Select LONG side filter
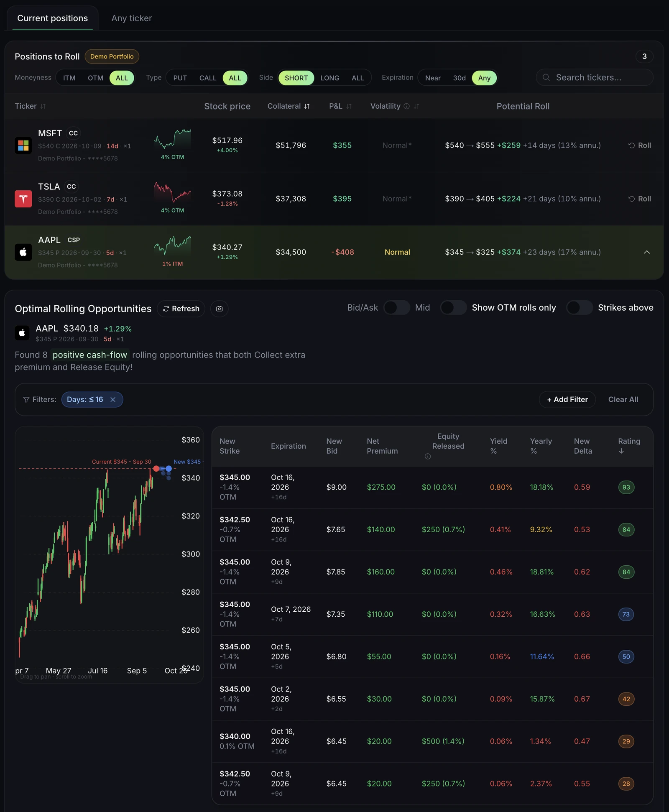The width and height of the screenshot is (669, 812). click(329, 78)
